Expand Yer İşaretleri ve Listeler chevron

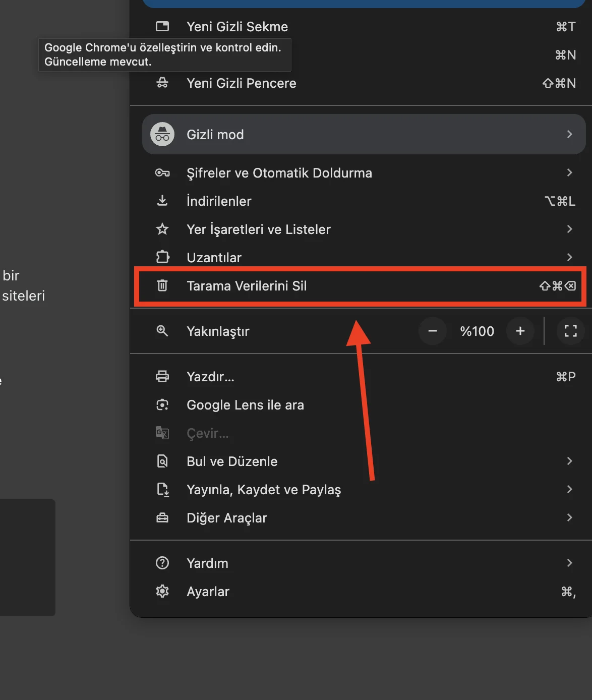click(x=569, y=229)
